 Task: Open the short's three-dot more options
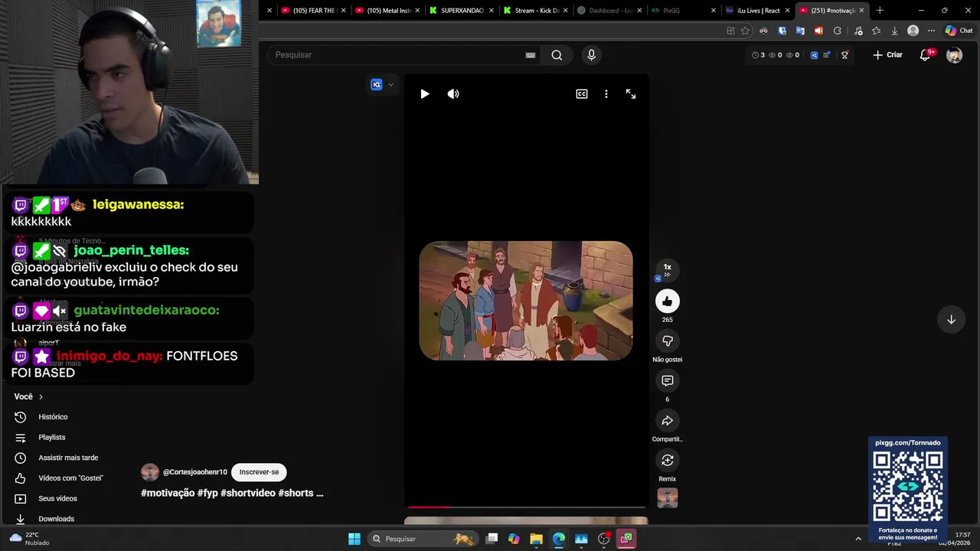point(606,93)
